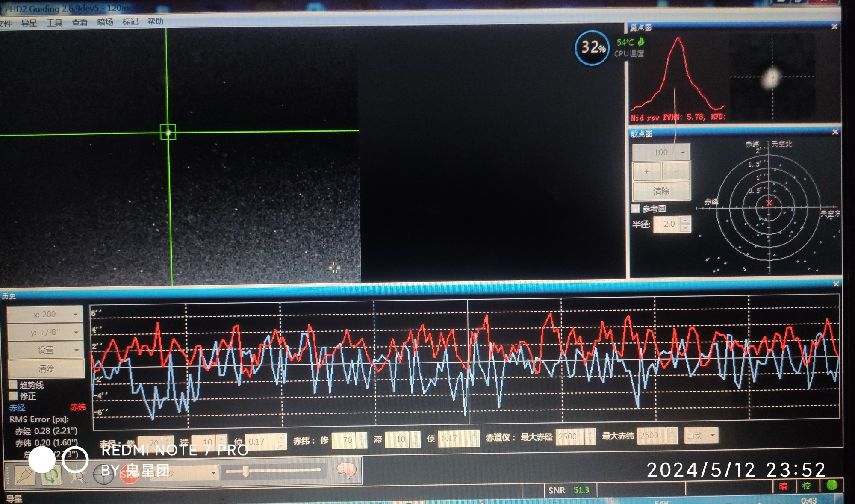Click the green guide star box in image

coord(168,132)
